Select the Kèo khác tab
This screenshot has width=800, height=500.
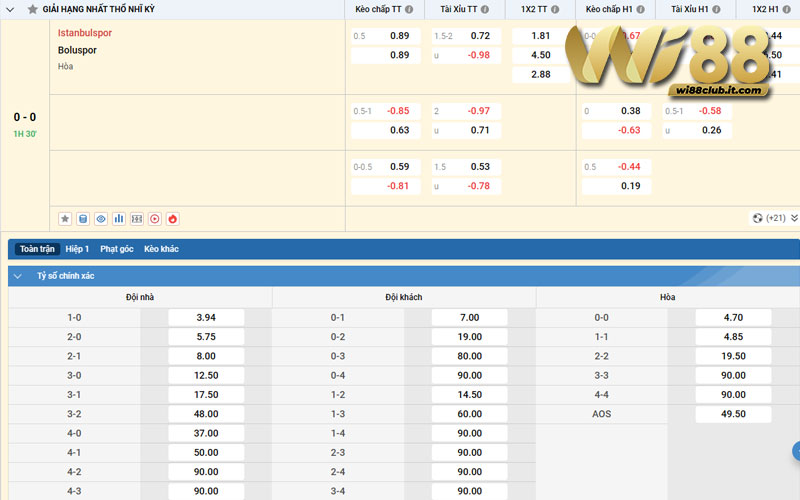(161, 249)
